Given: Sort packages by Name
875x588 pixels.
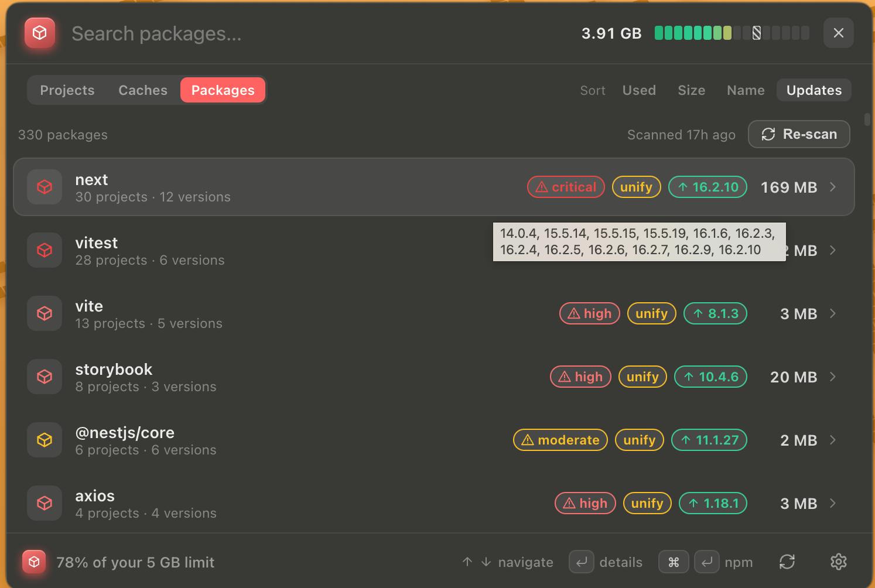Looking at the screenshot, I should tap(746, 90).
